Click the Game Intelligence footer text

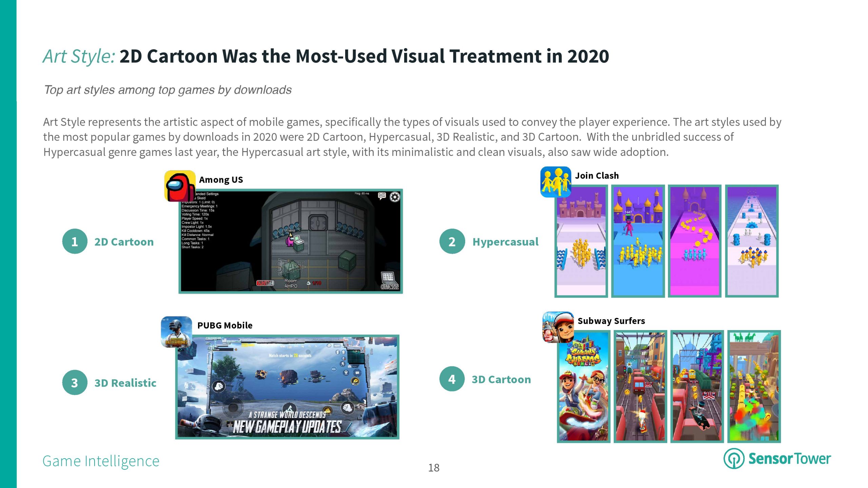pyautogui.click(x=101, y=461)
